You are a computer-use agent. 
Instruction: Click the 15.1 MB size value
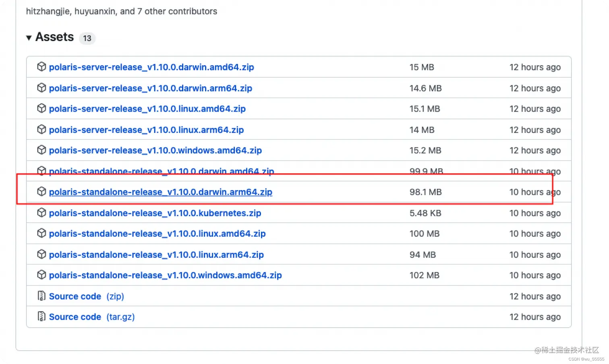[x=425, y=109]
